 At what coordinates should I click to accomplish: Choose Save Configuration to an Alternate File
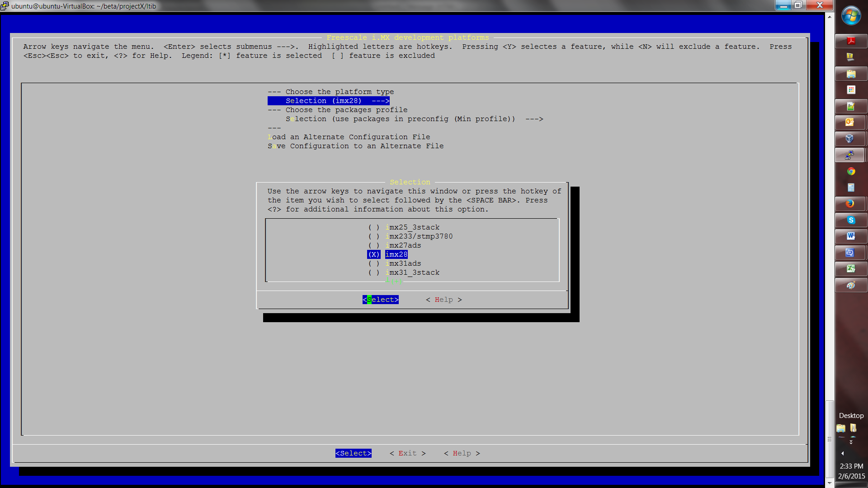[355, 146]
